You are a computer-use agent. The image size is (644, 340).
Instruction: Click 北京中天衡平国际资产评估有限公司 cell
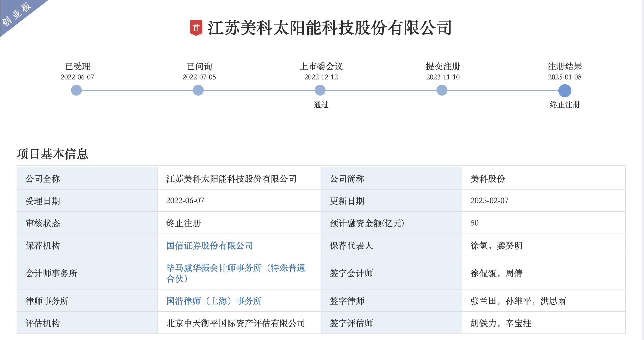click(x=236, y=323)
